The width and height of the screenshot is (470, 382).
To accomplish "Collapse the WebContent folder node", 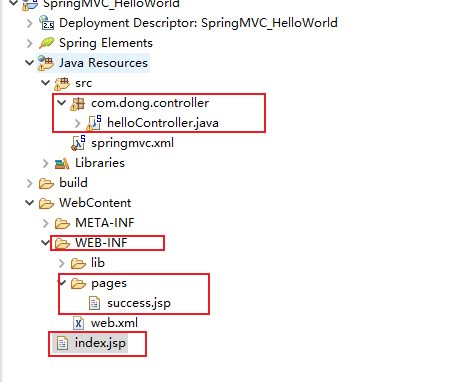I will pos(30,202).
